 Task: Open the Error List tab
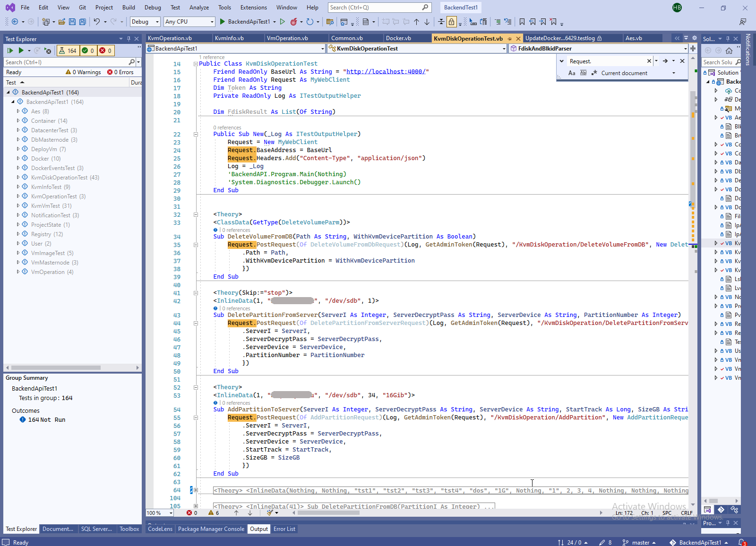coord(284,529)
